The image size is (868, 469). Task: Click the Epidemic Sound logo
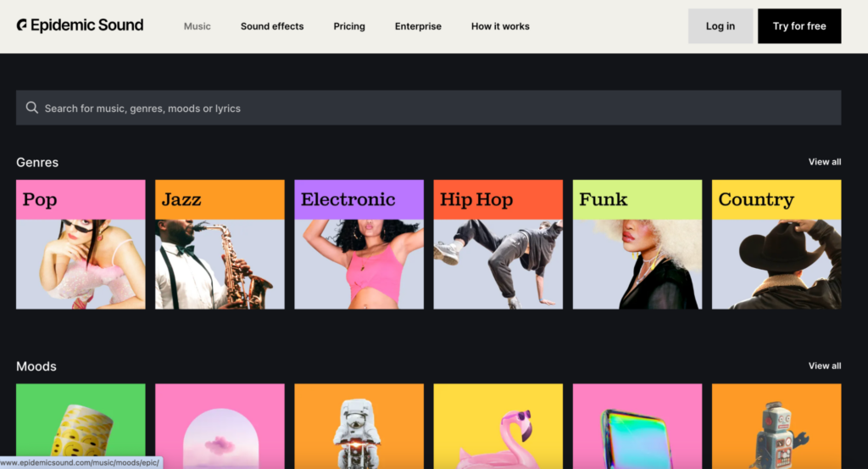[80, 25]
